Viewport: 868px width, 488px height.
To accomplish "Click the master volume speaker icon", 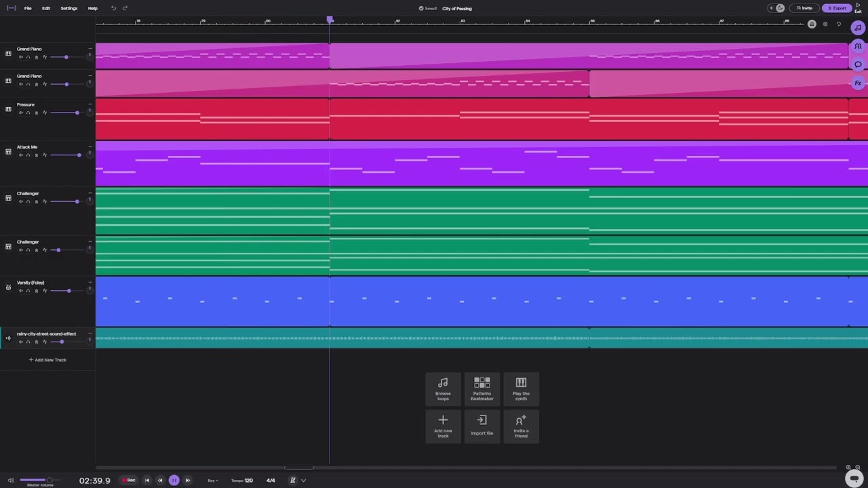I will tap(10, 481).
